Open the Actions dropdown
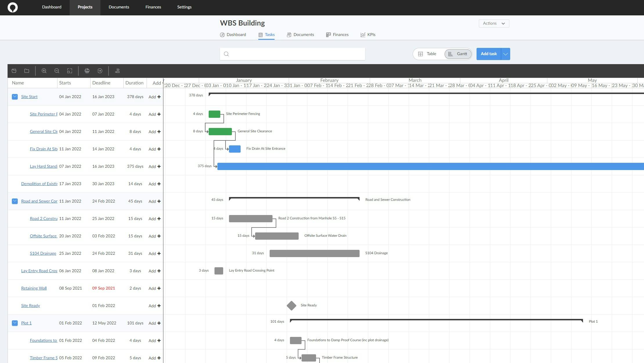This screenshot has height=363, width=644. tap(494, 24)
